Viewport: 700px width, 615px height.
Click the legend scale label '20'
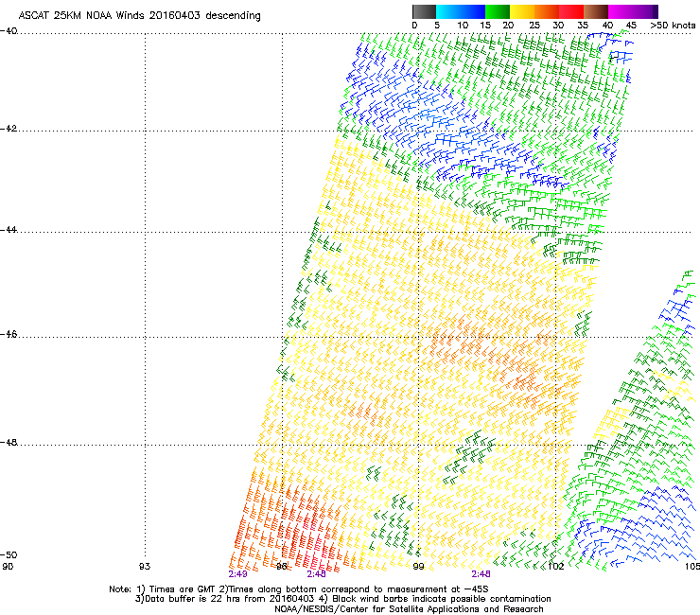click(x=508, y=26)
